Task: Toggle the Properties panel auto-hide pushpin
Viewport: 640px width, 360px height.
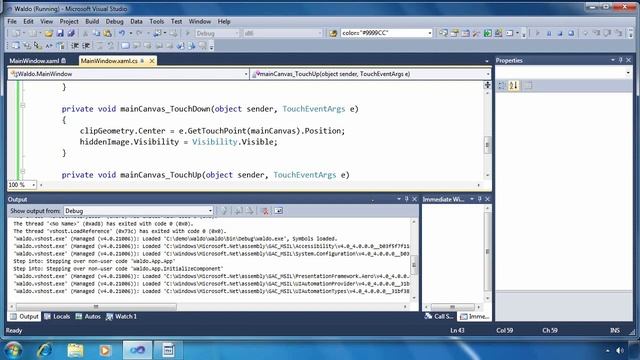Action: point(620,60)
